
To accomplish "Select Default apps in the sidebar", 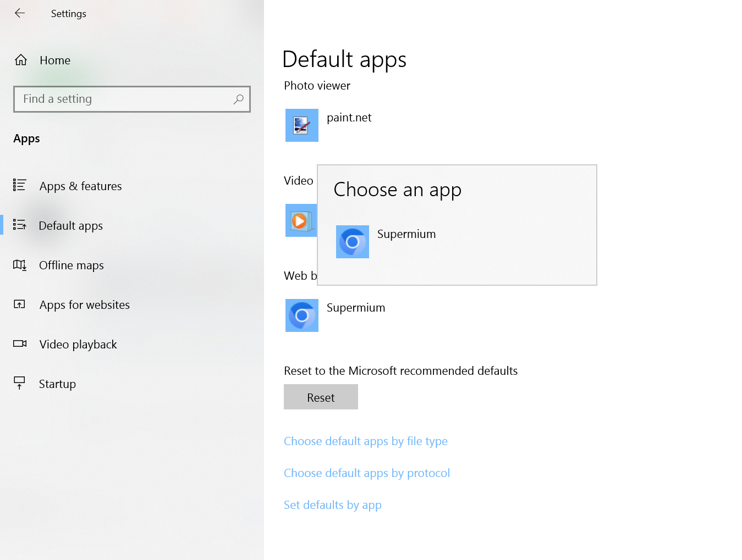I will (70, 226).
